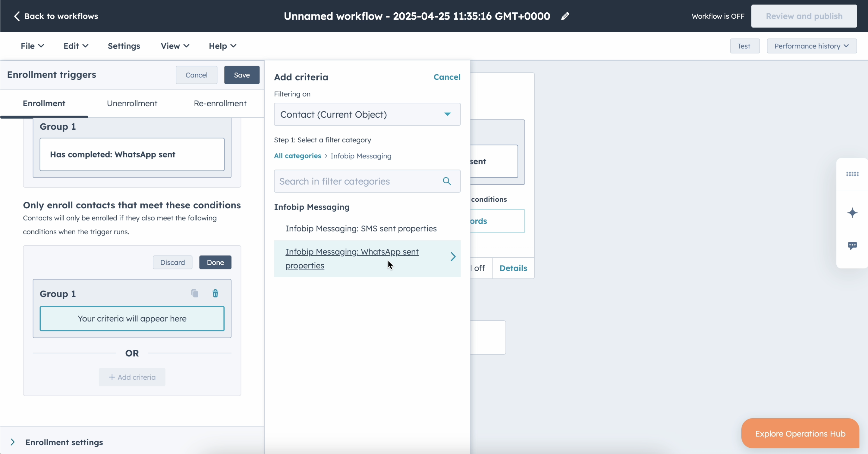Click the pencil icon to rename the workflow

pos(565,16)
